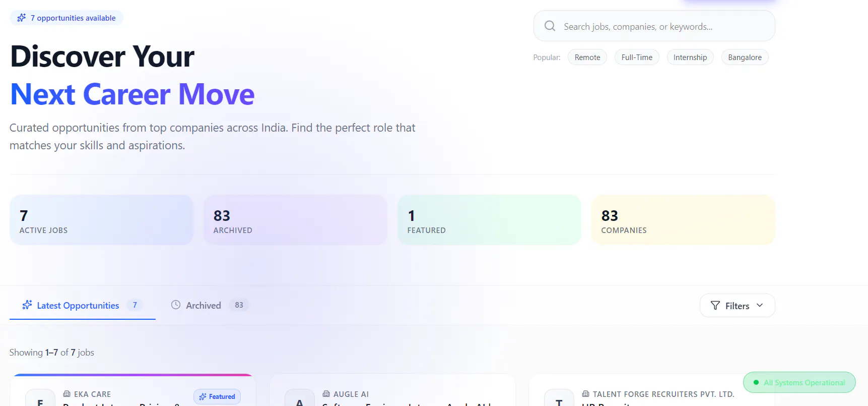Click the building icon next to AUGLE AI

tap(326, 393)
